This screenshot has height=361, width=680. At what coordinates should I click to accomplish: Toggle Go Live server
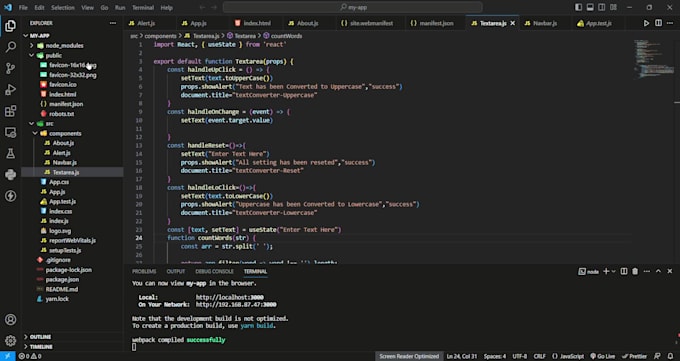[603, 356]
